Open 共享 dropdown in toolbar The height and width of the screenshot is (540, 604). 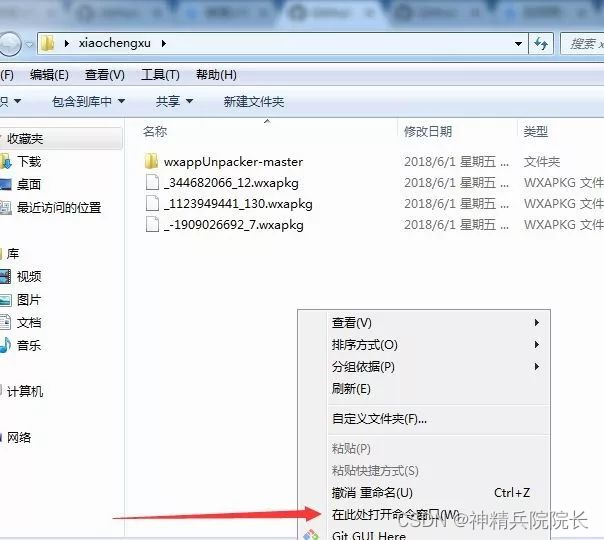pos(174,101)
